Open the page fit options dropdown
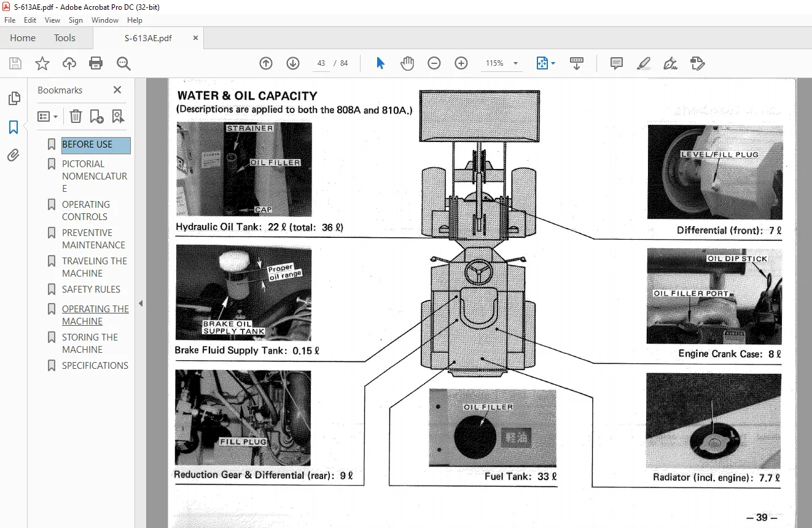 click(x=545, y=63)
